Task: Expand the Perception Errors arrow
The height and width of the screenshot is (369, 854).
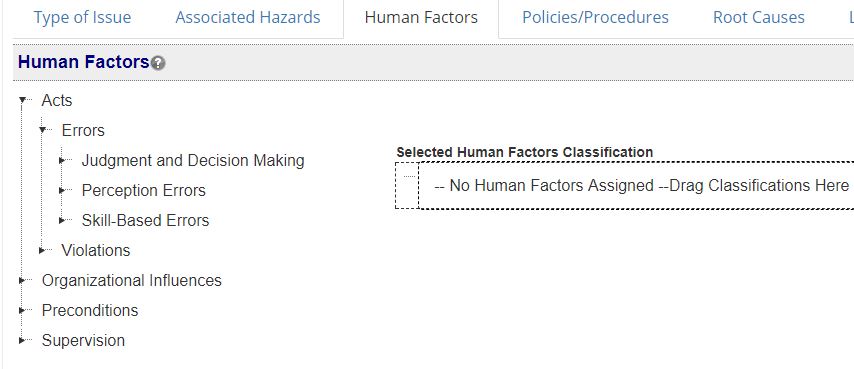Action: [62, 190]
